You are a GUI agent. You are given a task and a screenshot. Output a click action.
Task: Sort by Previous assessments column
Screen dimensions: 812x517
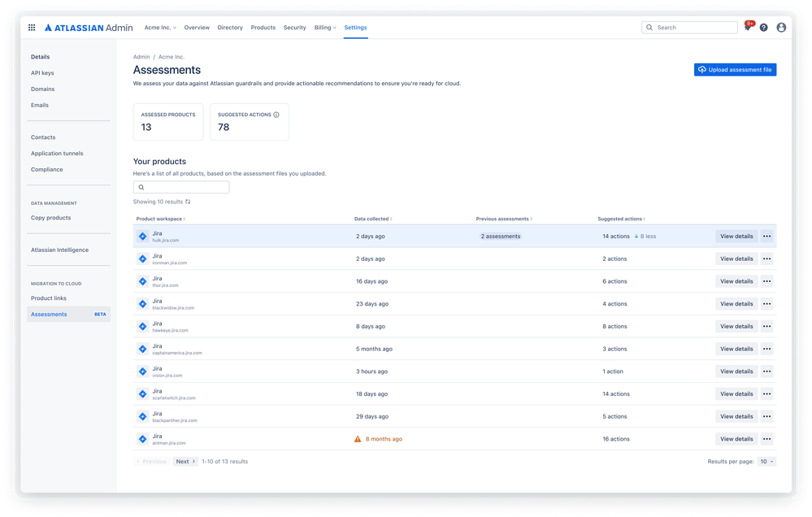[x=504, y=219]
